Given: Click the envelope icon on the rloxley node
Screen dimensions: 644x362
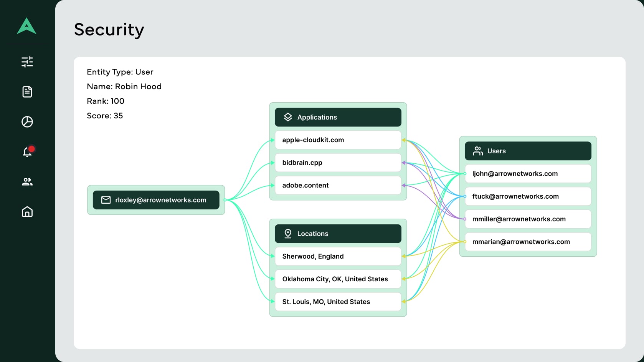Looking at the screenshot, I should 105,200.
